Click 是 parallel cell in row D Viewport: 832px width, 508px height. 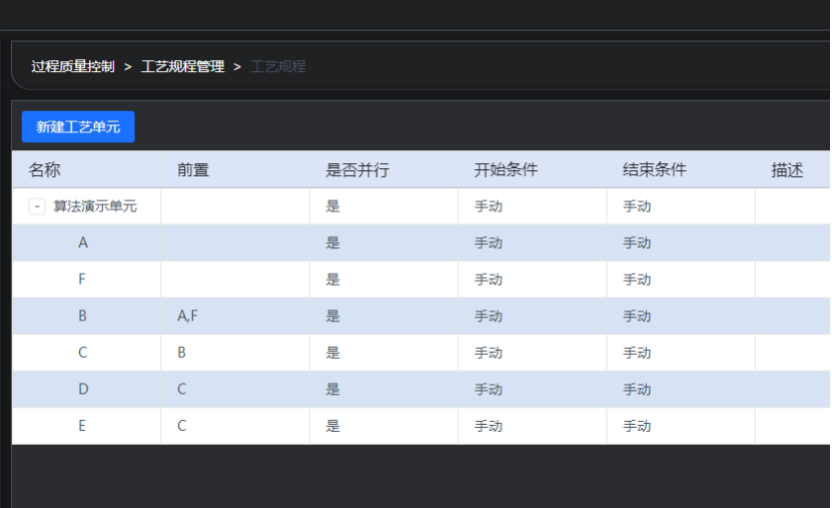coord(333,389)
